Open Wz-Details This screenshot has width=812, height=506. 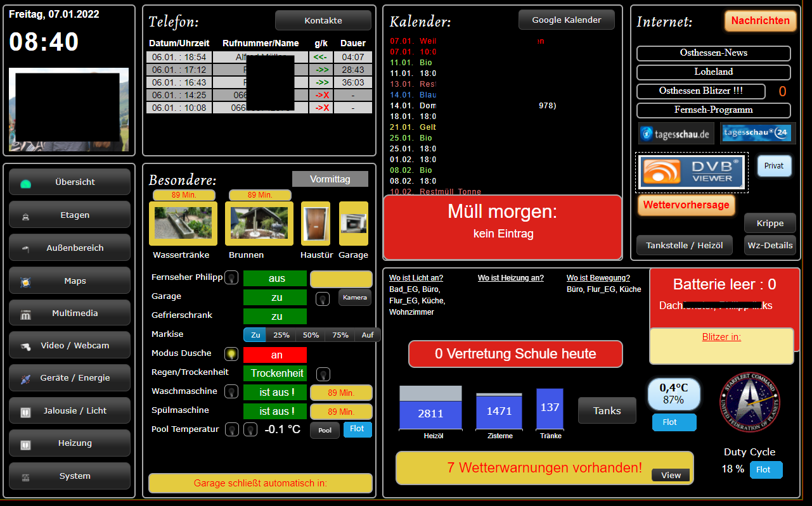click(x=770, y=245)
